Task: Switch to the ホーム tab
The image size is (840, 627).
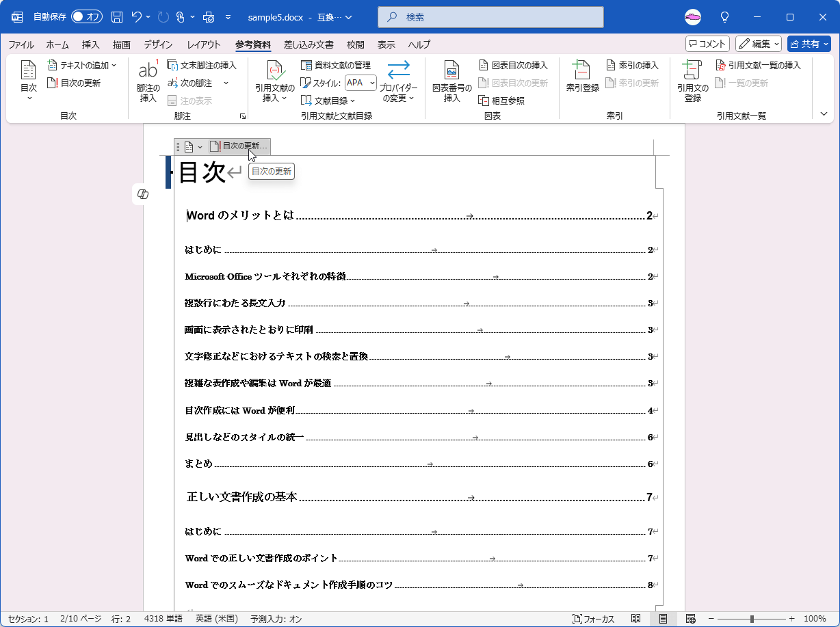Action: [57, 44]
